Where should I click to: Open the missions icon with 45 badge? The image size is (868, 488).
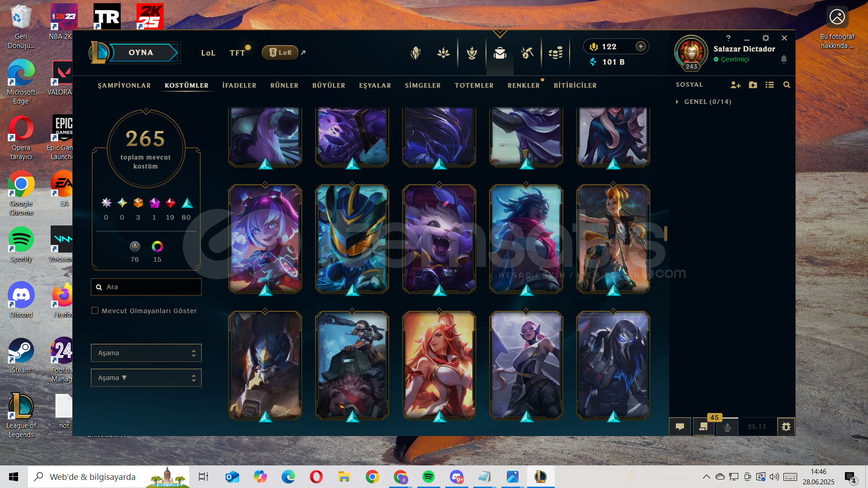point(703,427)
